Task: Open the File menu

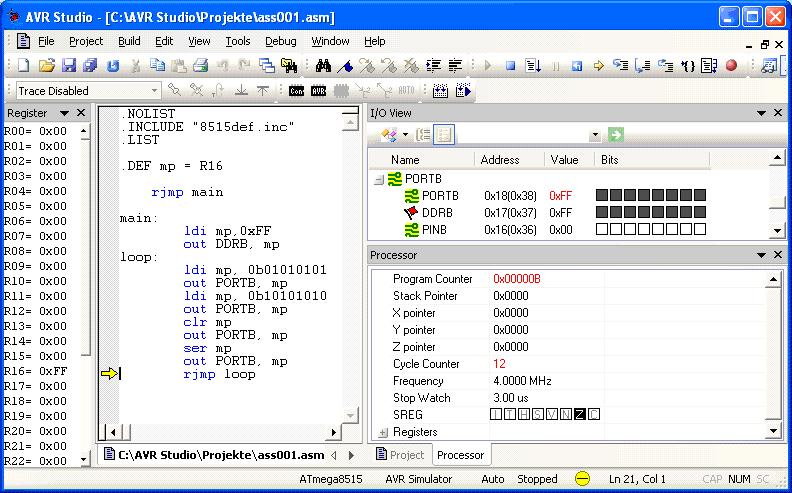Action: (46, 41)
